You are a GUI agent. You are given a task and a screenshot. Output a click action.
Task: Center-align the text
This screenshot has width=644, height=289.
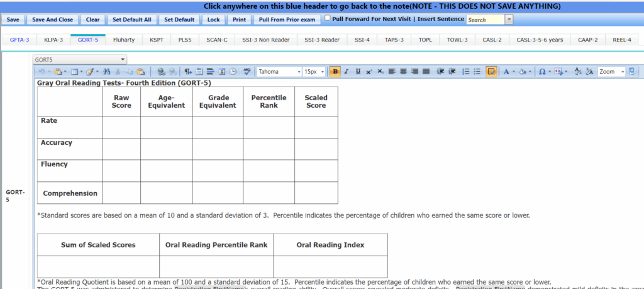coord(402,72)
